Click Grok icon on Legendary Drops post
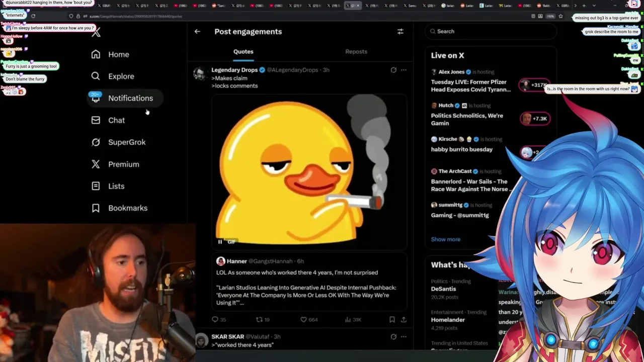The height and width of the screenshot is (362, 644). tap(393, 70)
